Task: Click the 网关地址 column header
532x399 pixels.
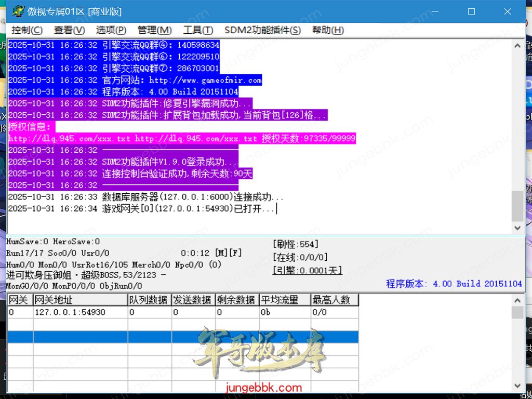Action: (x=80, y=300)
